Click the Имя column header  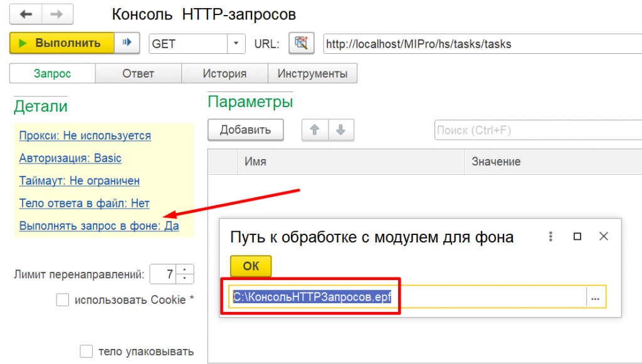(x=350, y=162)
